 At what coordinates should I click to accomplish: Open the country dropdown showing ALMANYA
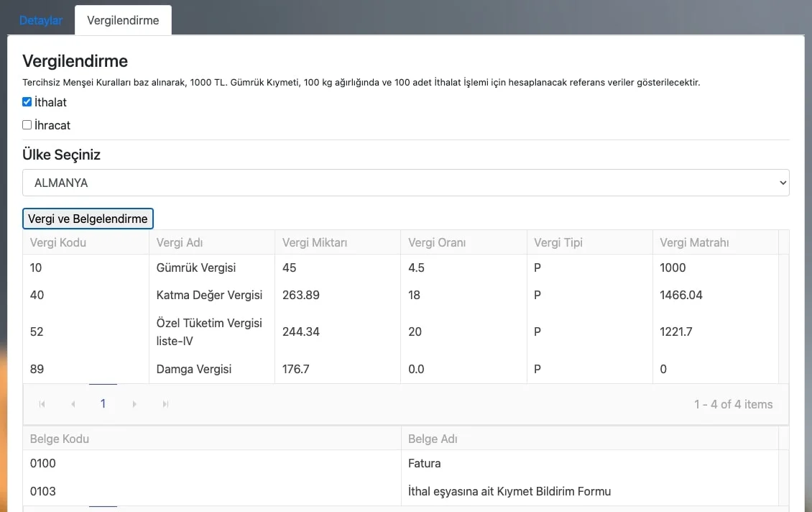pos(405,183)
